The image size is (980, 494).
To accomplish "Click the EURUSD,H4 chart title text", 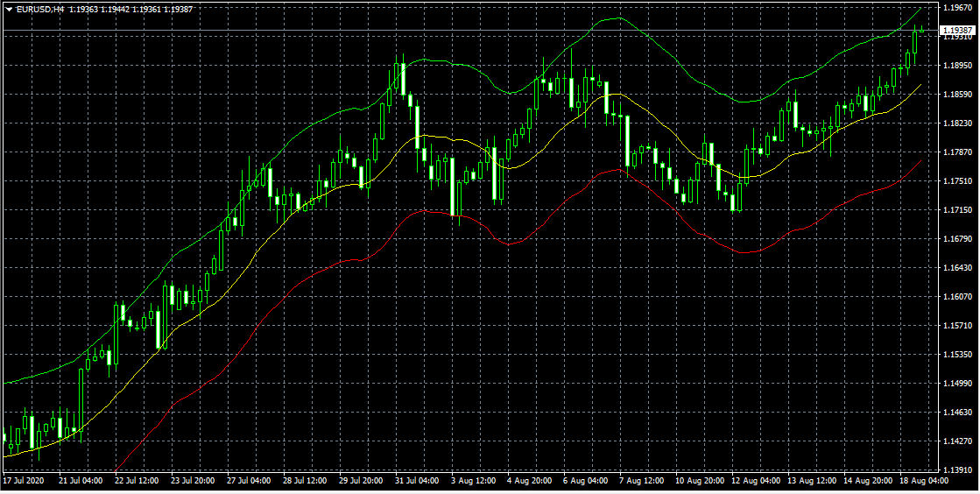I will pyautogui.click(x=41, y=10).
